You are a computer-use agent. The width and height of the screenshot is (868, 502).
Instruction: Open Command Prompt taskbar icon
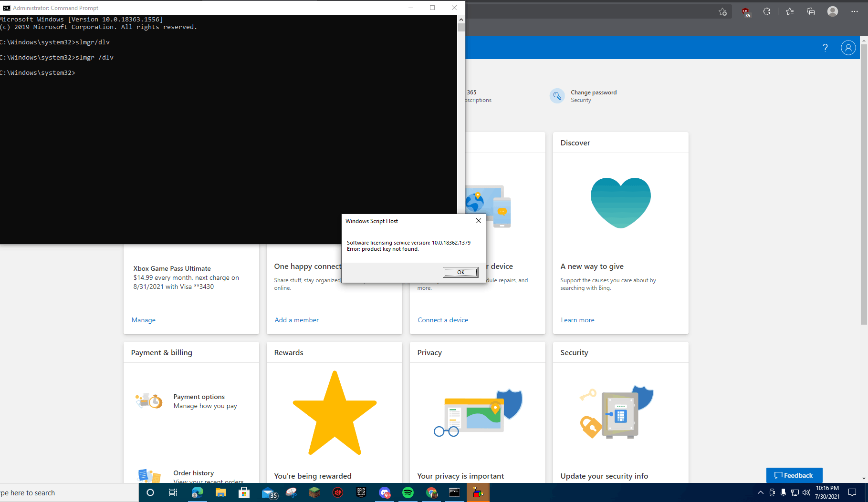pyautogui.click(x=455, y=492)
